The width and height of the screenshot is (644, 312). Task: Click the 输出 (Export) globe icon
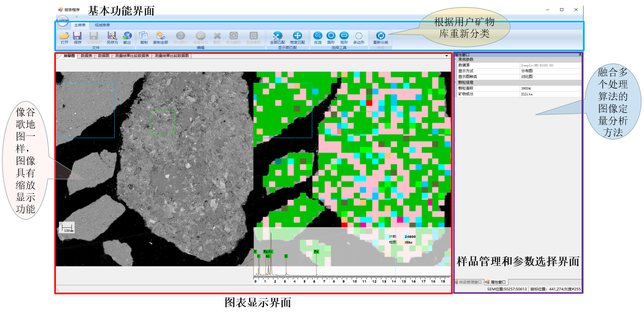127,36
